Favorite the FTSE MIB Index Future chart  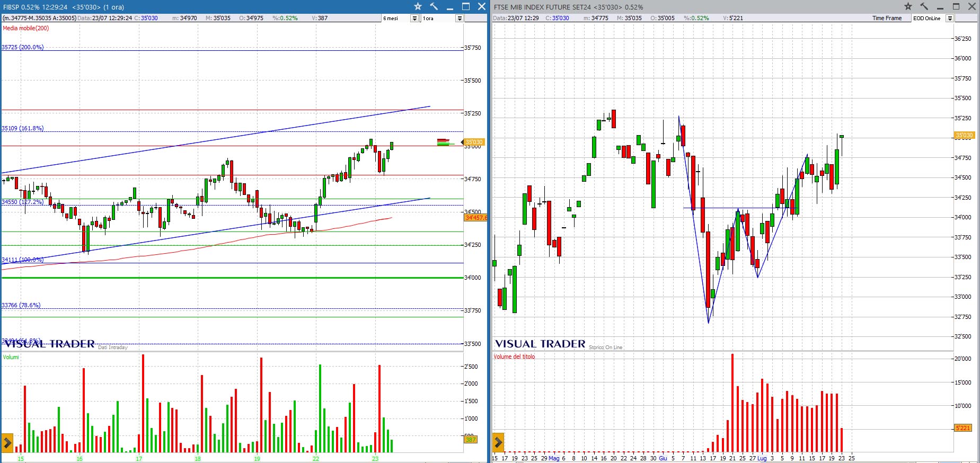[908, 6]
